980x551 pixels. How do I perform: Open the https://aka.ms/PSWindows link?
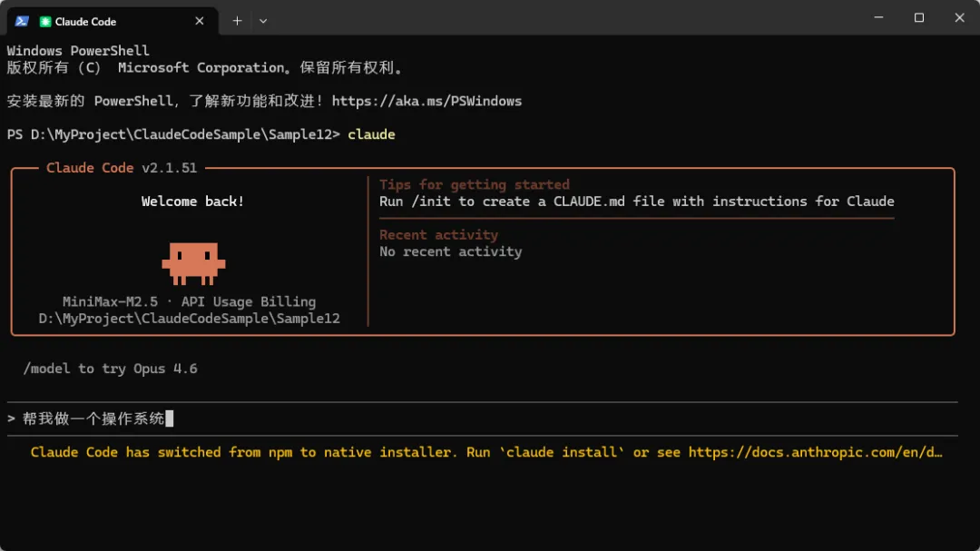point(426,102)
